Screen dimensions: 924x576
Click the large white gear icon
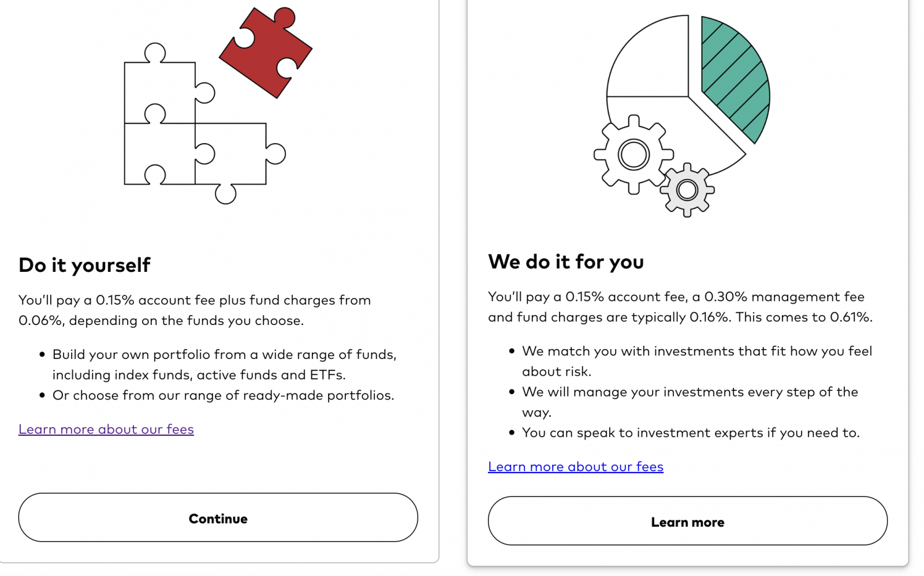click(634, 154)
